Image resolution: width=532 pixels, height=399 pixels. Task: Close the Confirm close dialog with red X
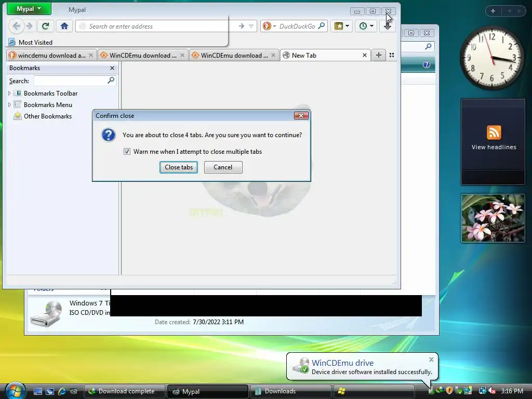point(301,116)
